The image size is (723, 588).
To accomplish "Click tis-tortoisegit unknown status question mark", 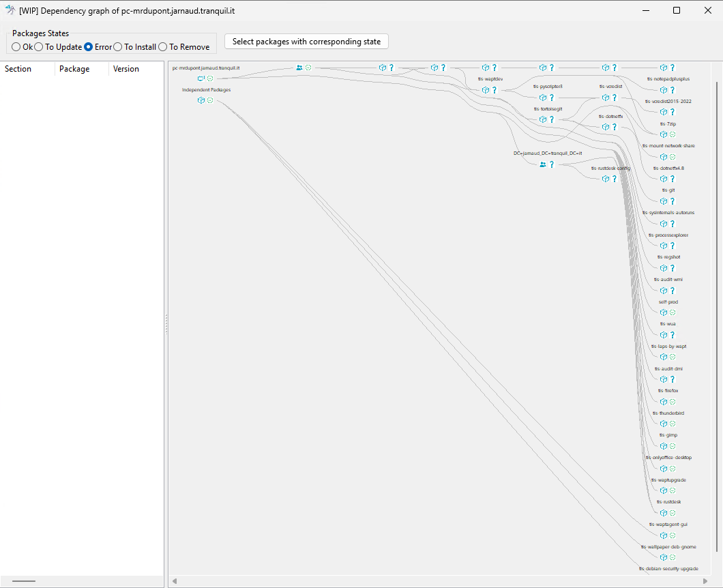I will (552, 119).
